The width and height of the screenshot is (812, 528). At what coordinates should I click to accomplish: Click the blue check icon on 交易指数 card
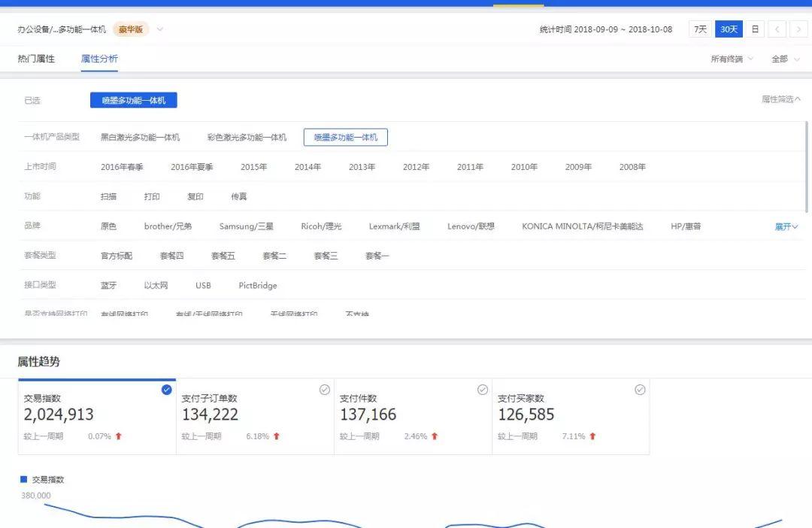tap(167, 390)
